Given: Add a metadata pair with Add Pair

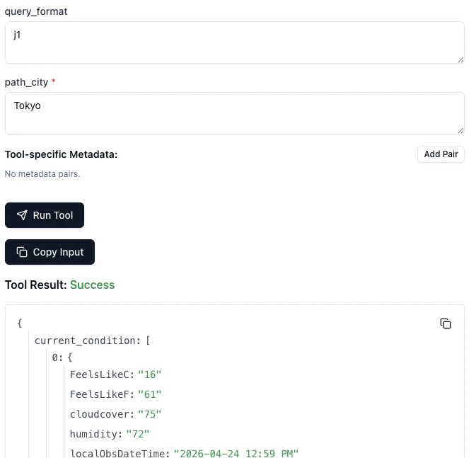Looking at the screenshot, I should (441, 154).
